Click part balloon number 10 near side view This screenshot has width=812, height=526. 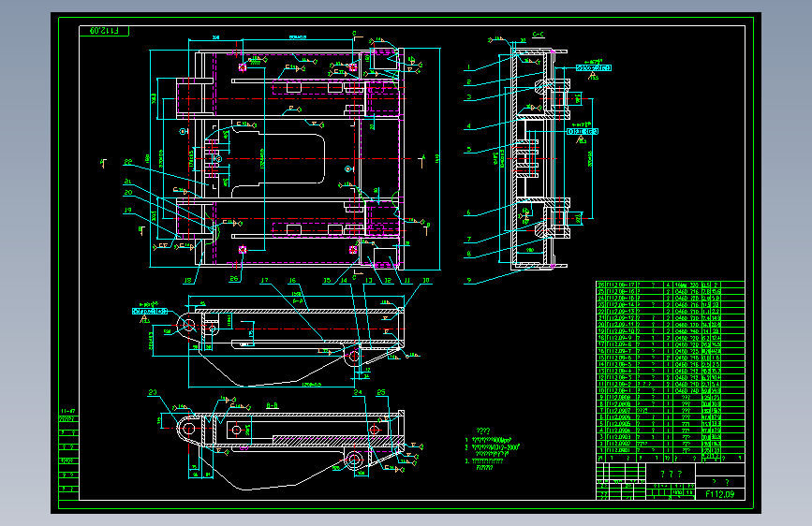point(426,280)
